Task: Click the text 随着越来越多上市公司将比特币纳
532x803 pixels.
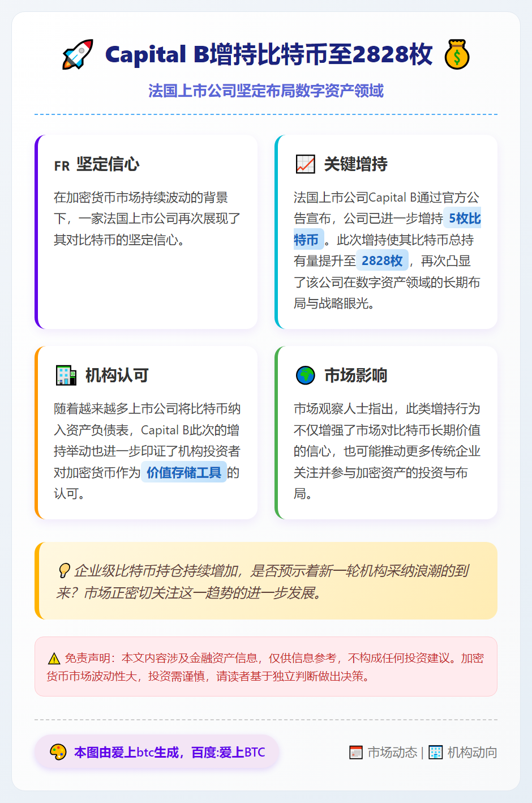Action: click(x=147, y=408)
